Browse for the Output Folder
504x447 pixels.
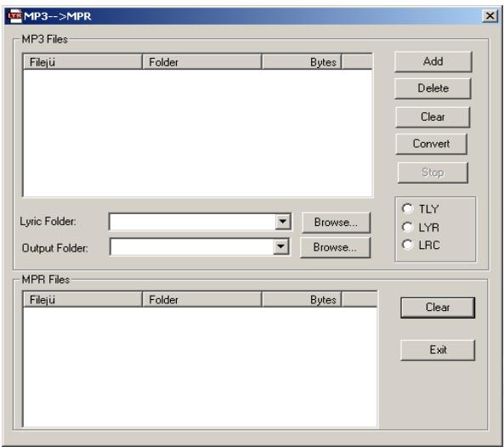[x=335, y=247]
